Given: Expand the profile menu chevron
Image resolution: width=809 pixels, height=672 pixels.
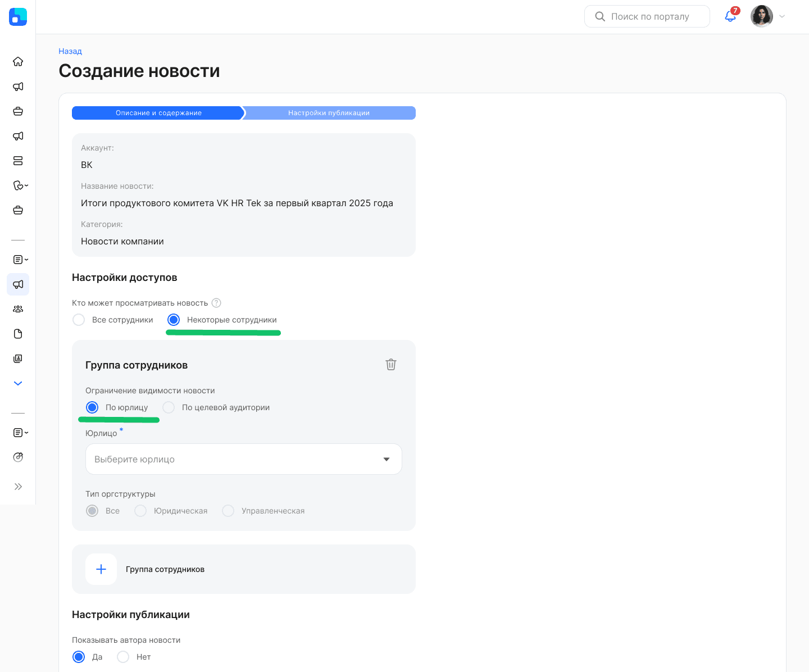Looking at the screenshot, I should click(x=782, y=16).
